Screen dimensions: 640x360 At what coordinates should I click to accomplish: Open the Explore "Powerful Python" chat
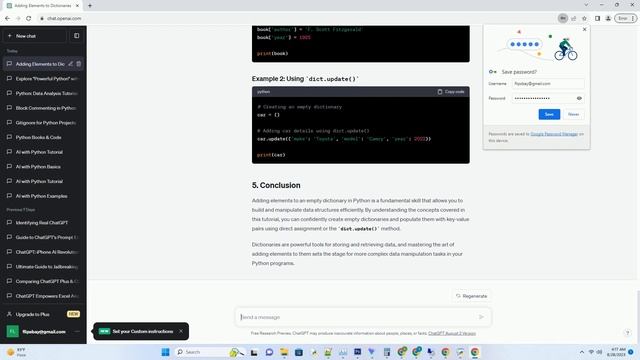click(43, 79)
